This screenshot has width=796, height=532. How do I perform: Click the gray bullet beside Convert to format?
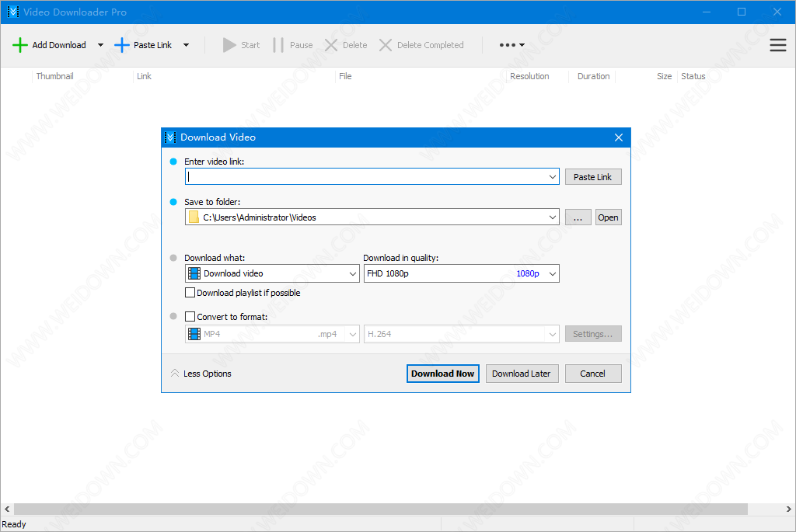pyautogui.click(x=173, y=316)
